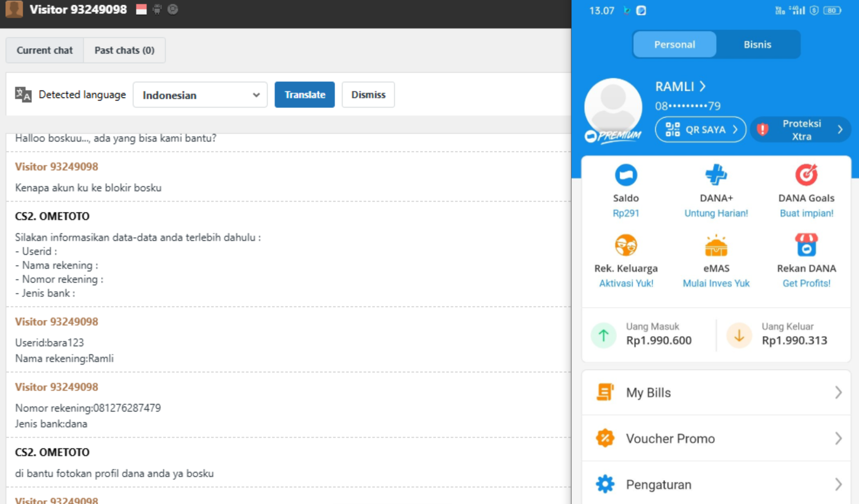The image size is (859, 504).
Task: Open the Current chat tab
Action: [x=45, y=51]
